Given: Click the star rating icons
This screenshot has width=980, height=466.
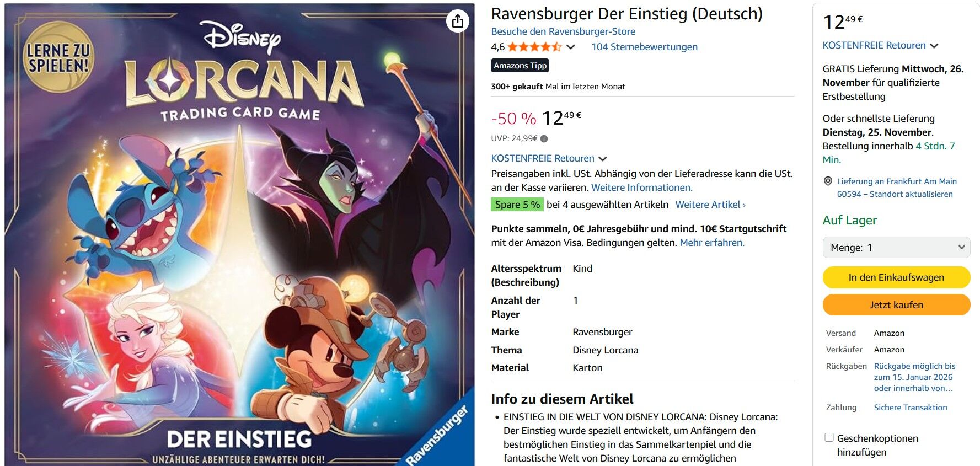Looking at the screenshot, I should (x=534, y=47).
